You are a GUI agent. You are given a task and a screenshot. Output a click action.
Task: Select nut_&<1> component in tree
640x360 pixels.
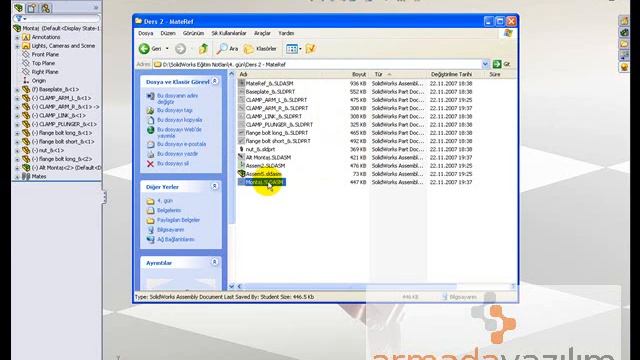click(48, 150)
